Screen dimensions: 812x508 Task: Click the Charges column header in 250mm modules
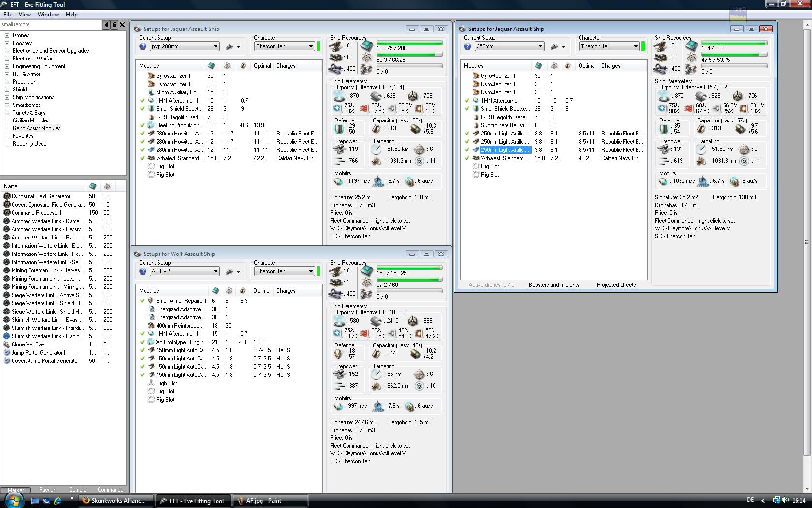tap(623, 66)
